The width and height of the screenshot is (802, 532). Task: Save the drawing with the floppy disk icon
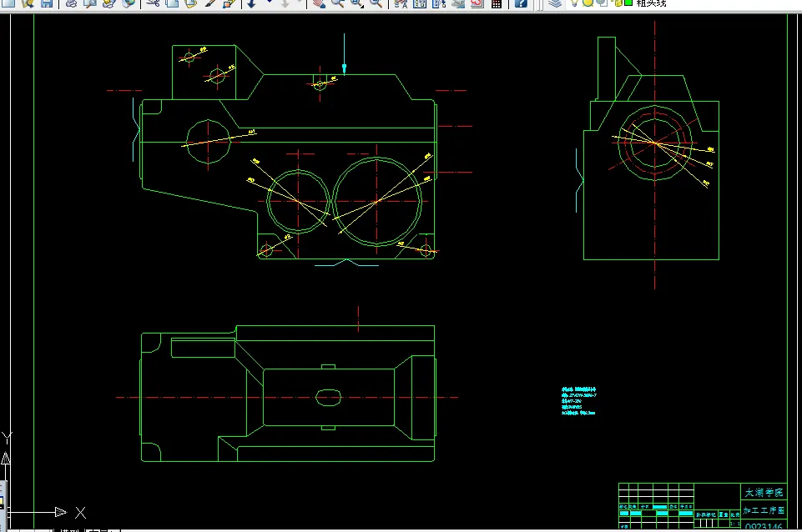pos(47,3)
